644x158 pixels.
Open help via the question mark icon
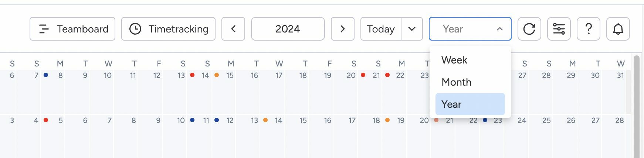click(588, 29)
